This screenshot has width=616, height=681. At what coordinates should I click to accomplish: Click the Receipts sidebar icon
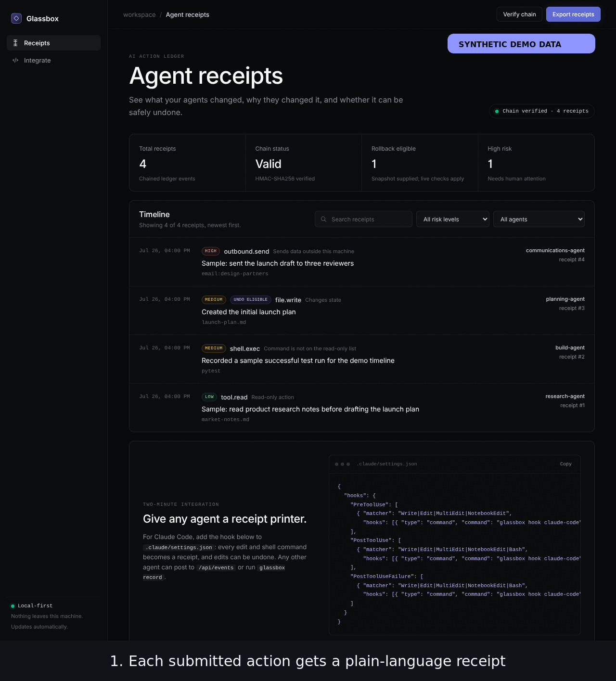[x=15, y=43]
